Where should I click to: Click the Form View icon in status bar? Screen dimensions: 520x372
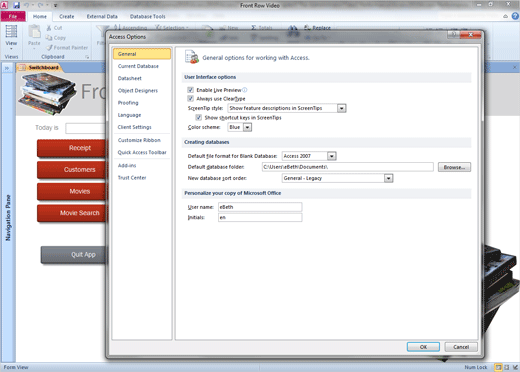click(x=498, y=367)
